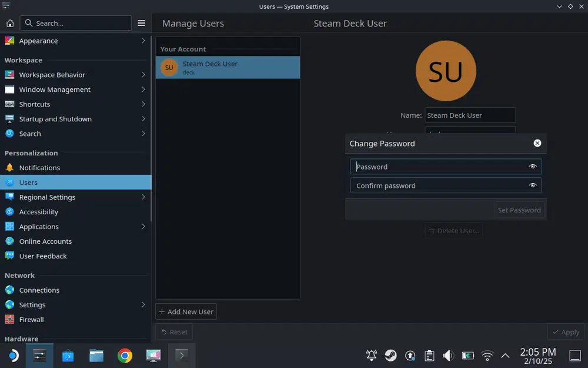Click the User Feedback speech icon
The width and height of the screenshot is (588, 368).
[10, 256]
